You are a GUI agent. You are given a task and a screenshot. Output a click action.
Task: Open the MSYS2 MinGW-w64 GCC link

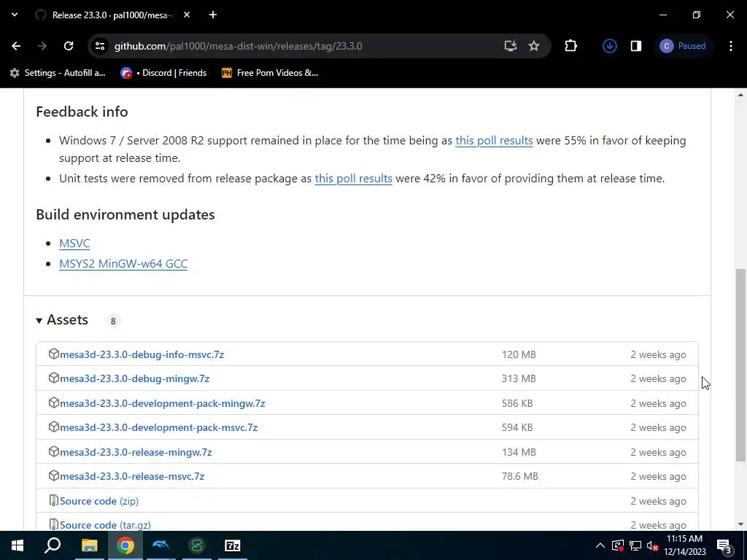point(123,263)
